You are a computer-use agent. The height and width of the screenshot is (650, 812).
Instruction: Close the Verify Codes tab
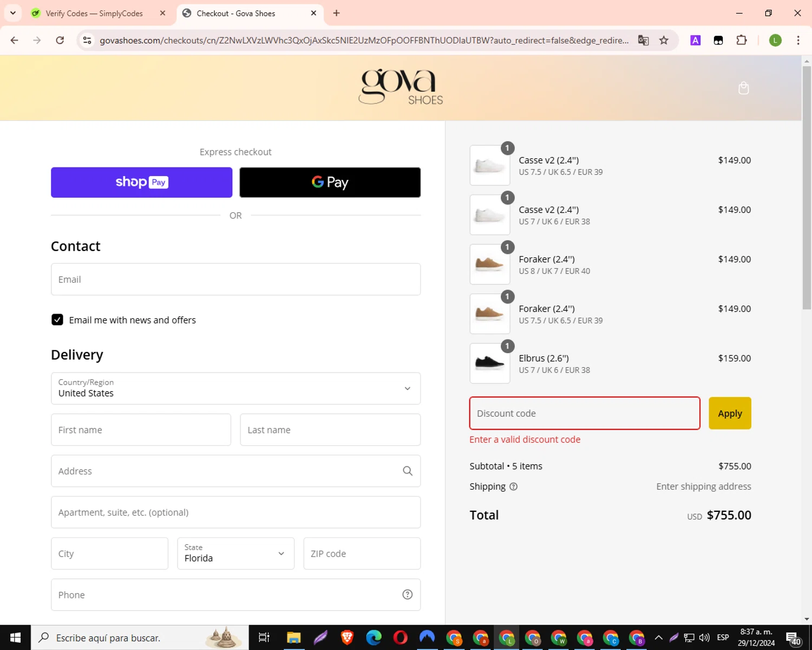(x=162, y=13)
